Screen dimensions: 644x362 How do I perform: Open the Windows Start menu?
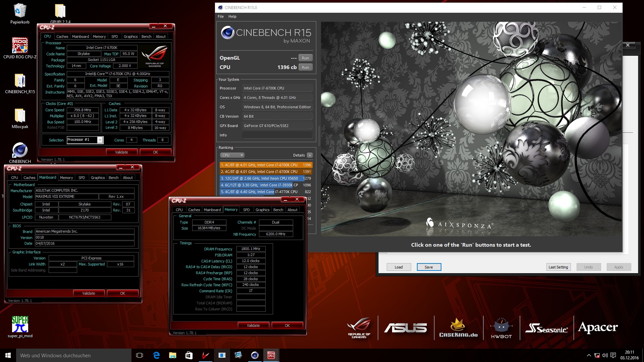pyautogui.click(x=8, y=355)
